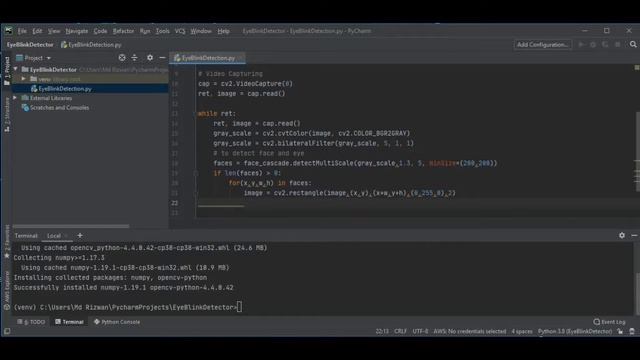640x360 pixels.
Task: Collapse the EyeBlinkDetector root folder
Action: tap(16, 69)
